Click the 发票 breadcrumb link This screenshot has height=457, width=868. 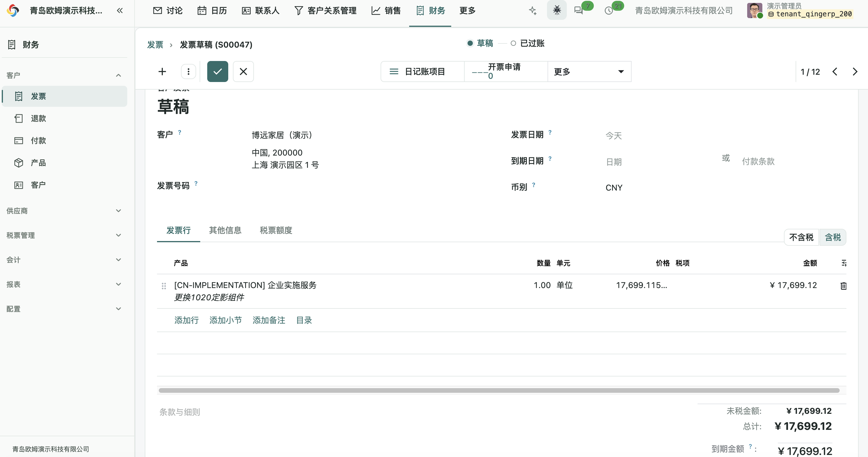coord(155,44)
